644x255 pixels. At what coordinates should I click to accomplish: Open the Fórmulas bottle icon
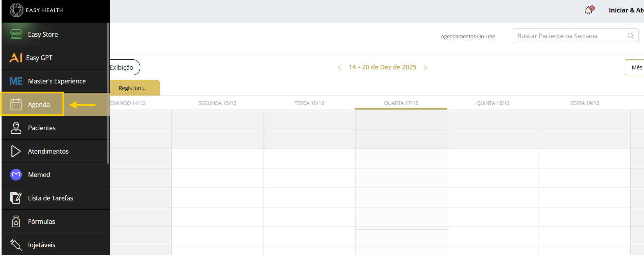tap(16, 221)
